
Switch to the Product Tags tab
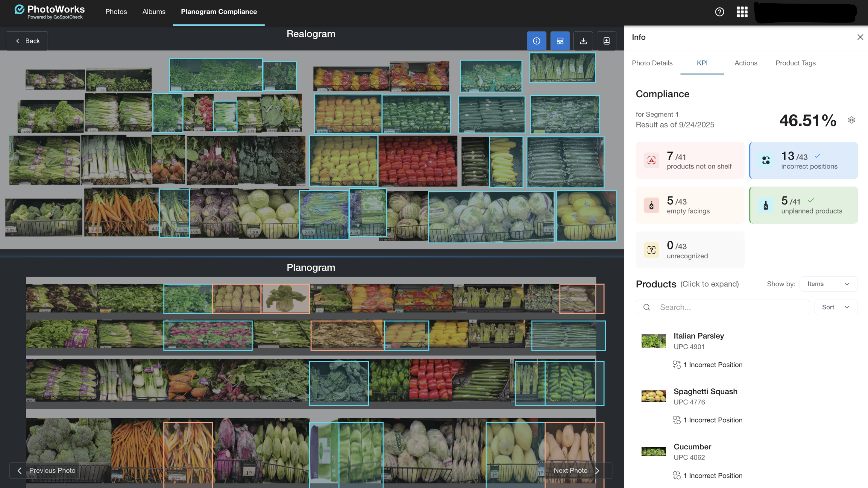795,63
